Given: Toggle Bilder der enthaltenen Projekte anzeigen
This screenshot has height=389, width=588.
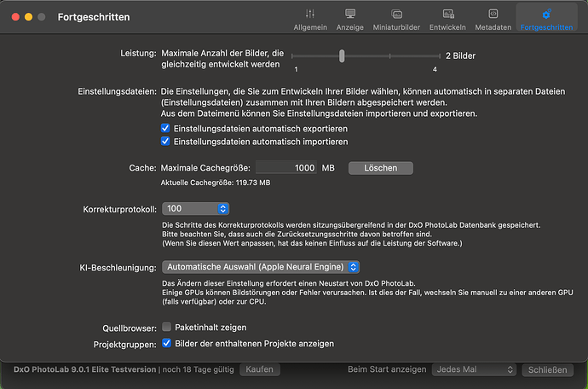Looking at the screenshot, I should (167, 343).
